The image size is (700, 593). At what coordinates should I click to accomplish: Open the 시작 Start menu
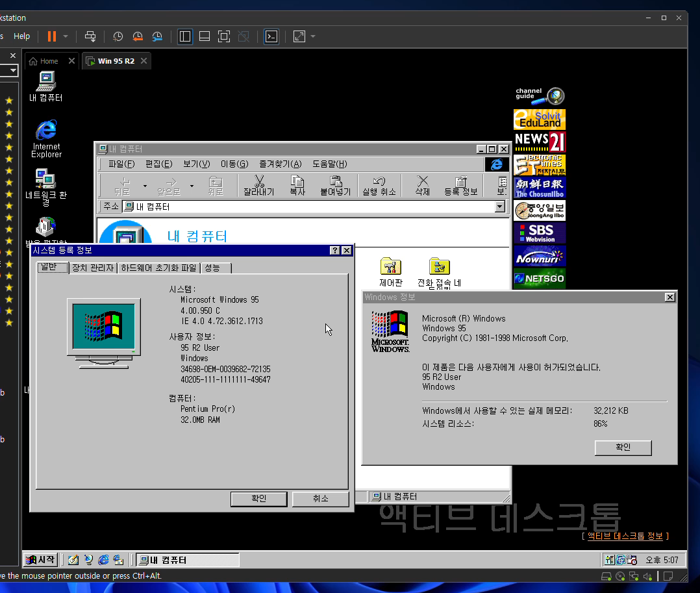pos(40,559)
